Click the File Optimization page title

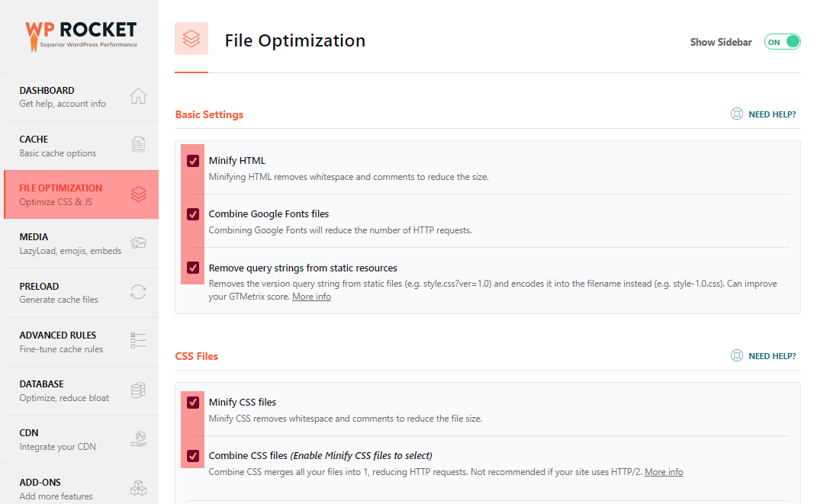pyautogui.click(x=295, y=40)
